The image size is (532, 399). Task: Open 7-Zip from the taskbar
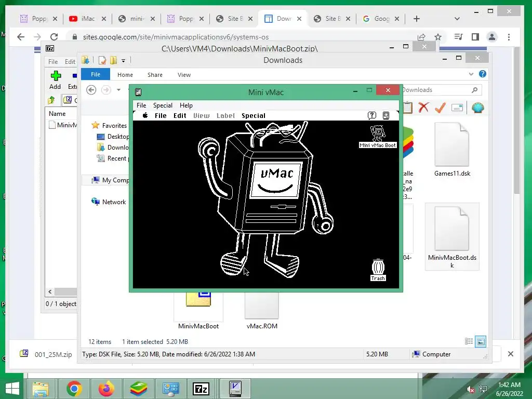click(x=201, y=389)
